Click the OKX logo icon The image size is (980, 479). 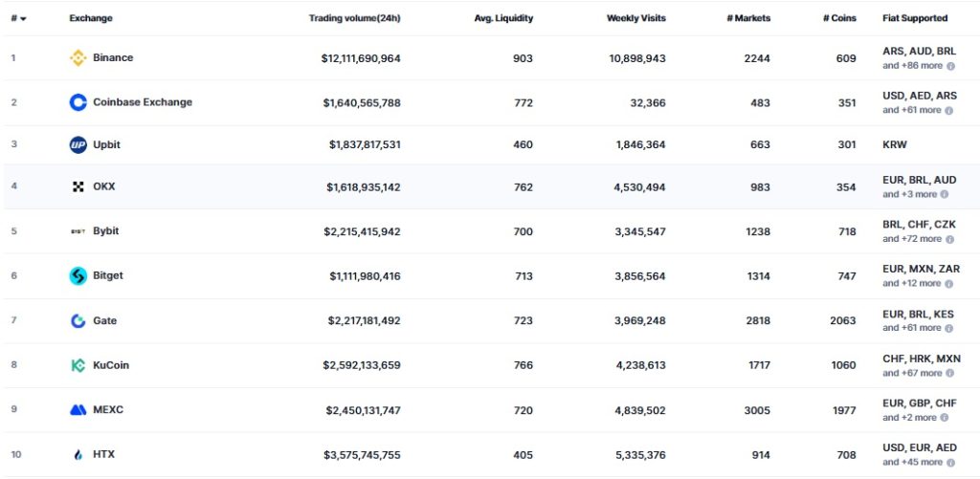tap(78, 186)
